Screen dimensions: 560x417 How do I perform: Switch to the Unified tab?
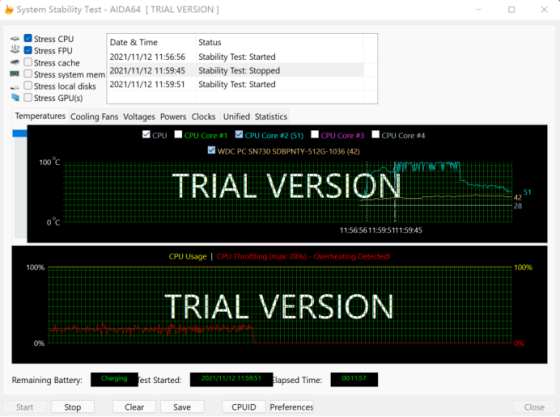[236, 117]
